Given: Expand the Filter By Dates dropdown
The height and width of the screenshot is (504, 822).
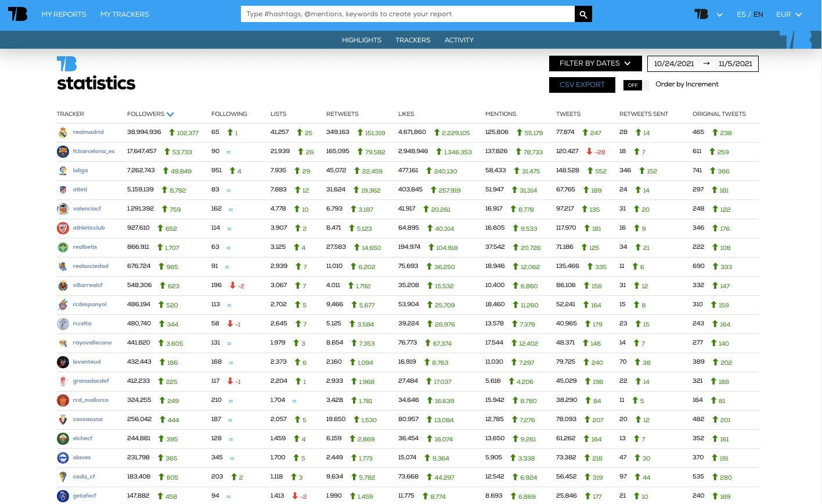Looking at the screenshot, I should (596, 63).
